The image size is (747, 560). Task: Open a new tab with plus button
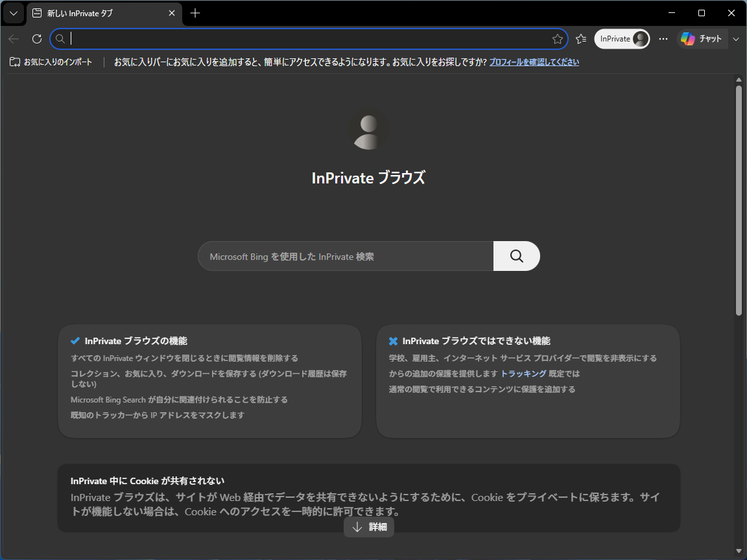click(195, 14)
